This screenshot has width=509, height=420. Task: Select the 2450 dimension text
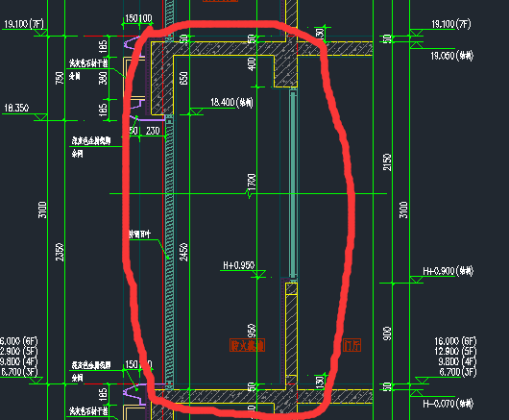(183, 252)
